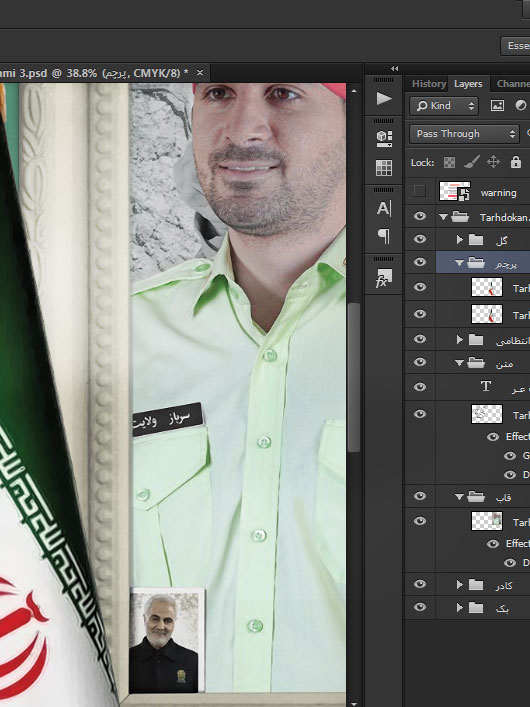Toggle Effects visibility under متن layer
The width and height of the screenshot is (530, 707).
coord(493,436)
